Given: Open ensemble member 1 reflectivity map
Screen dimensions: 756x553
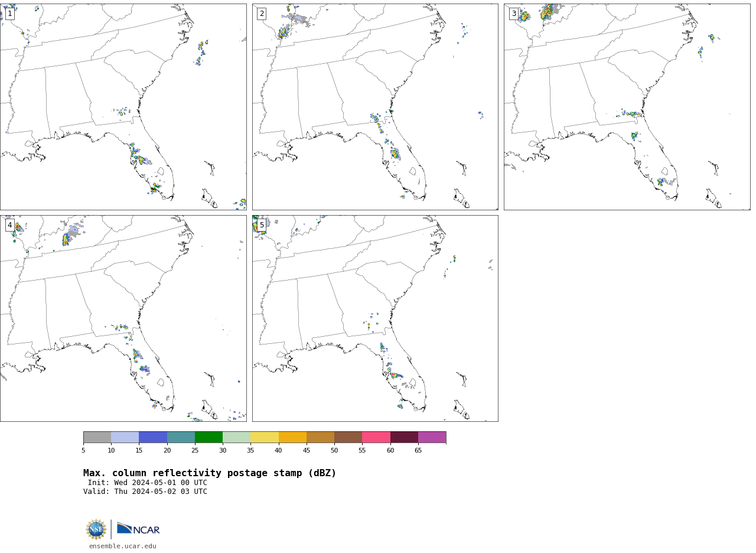Looking at the screenshot, I should coord(123,107).
